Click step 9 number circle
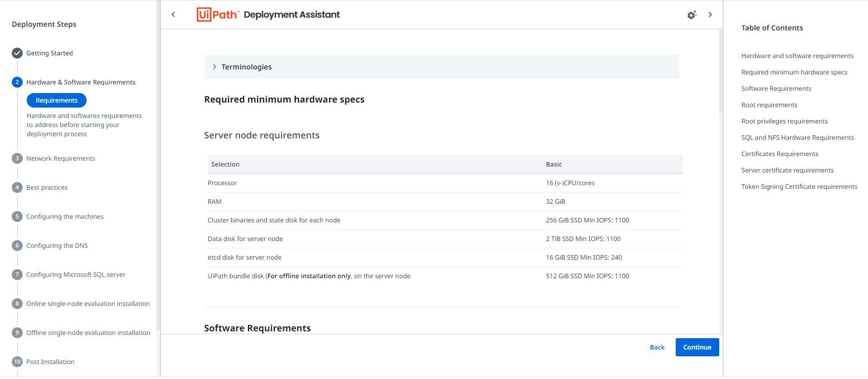This screenshot has height=379, width=868. [17, 333]
